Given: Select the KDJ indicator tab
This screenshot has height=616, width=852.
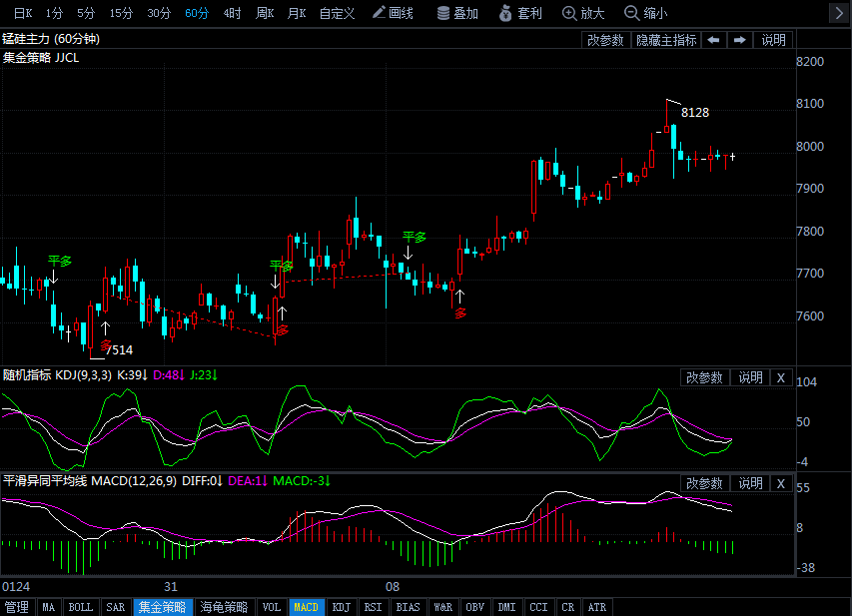Looking at the screenshot, I should point(342,607).
